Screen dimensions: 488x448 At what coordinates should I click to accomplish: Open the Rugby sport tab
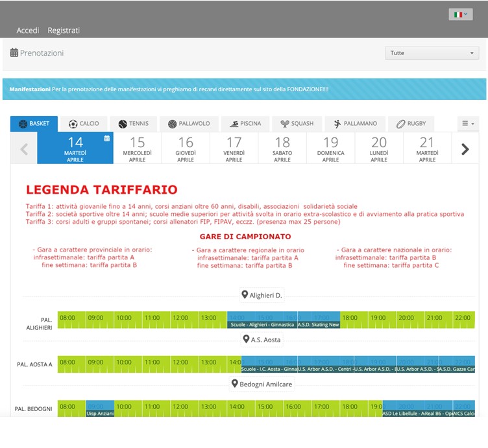[411, 124]
